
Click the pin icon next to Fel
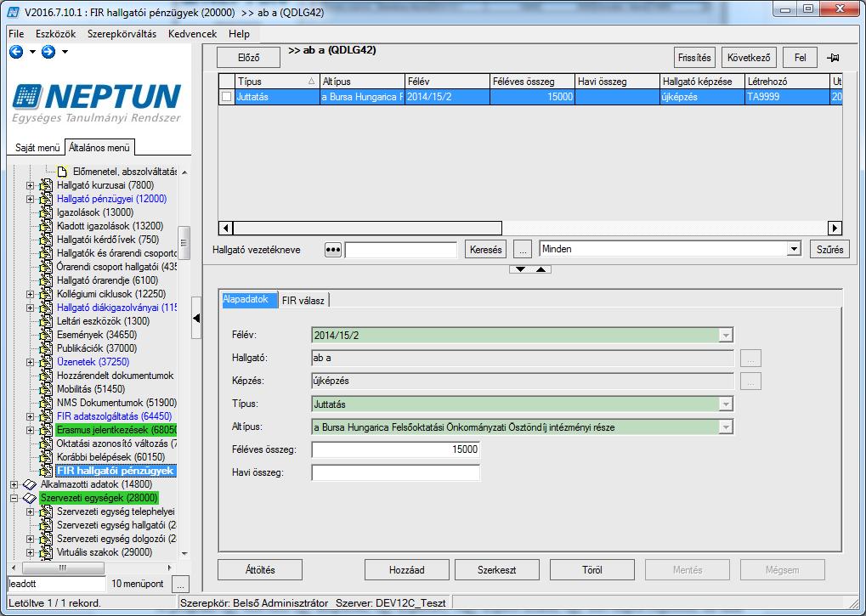pyautogui.click(x=833, y=58)
